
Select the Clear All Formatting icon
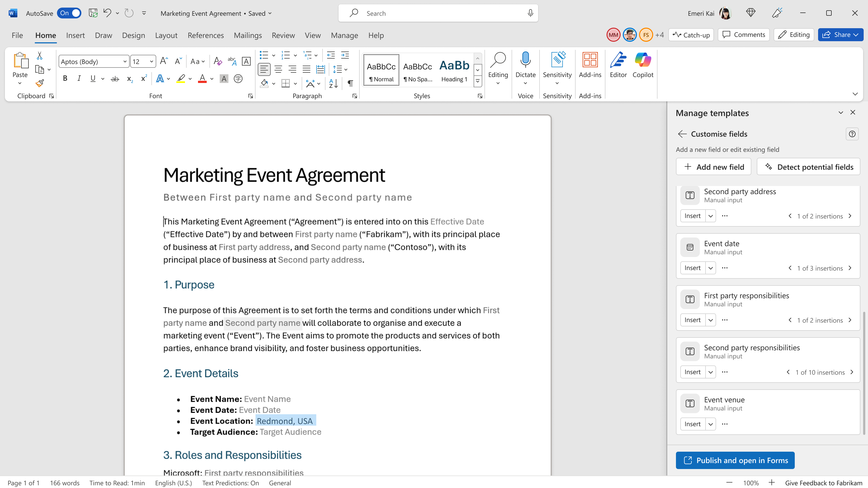click(x=218, y=61)
